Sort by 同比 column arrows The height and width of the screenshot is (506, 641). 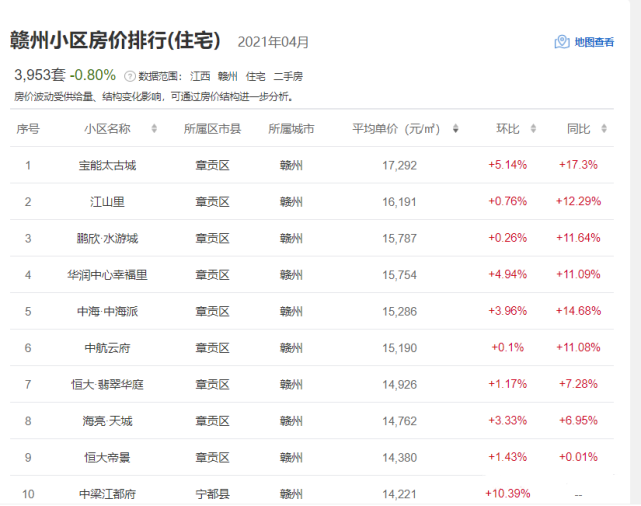(604, 129)
